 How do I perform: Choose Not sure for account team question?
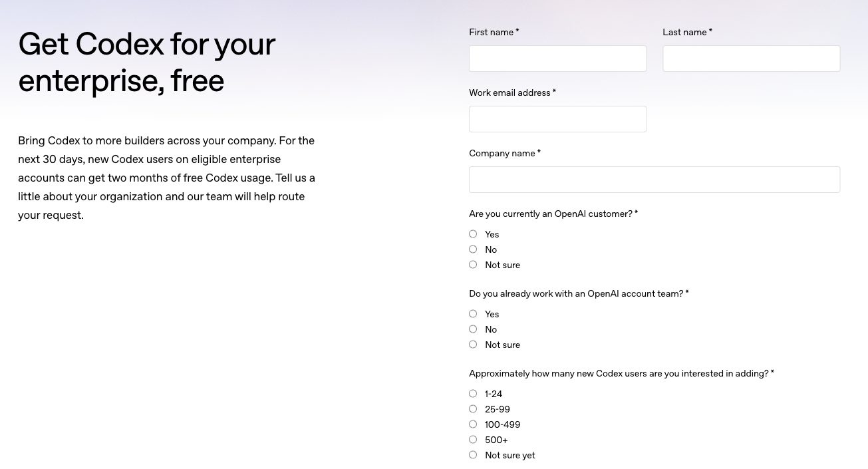473,345
